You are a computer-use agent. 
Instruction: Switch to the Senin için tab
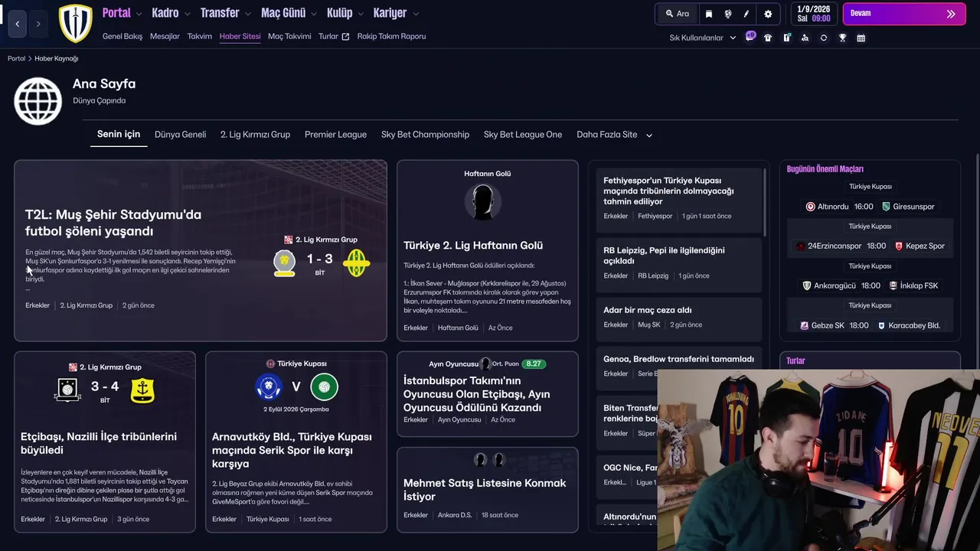tap(119, 134)
